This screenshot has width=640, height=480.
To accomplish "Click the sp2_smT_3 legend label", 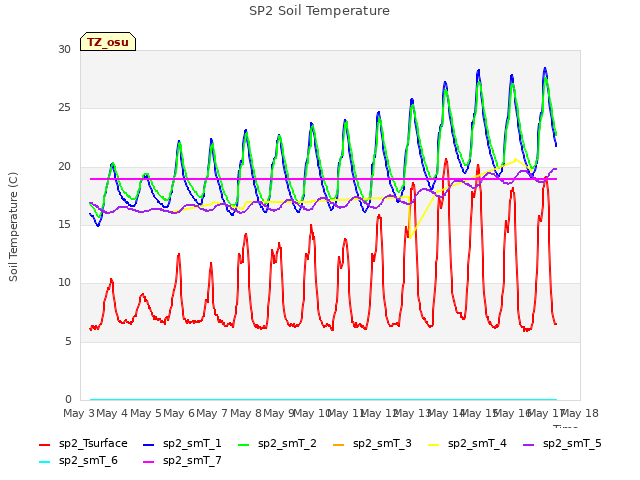I will point(382,443).
